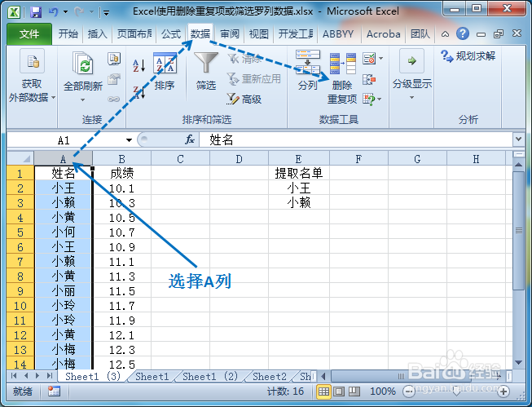Click the Save icon in quick access toolbar

click(36, 12)
